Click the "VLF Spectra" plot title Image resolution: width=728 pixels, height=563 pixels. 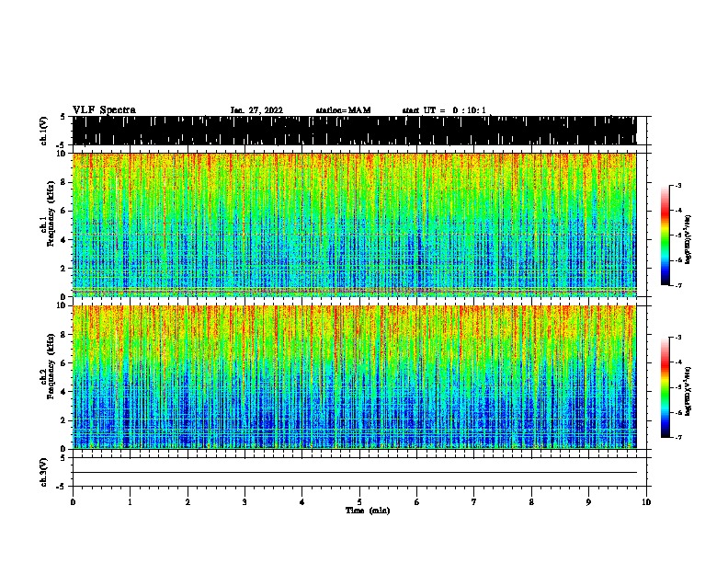click(x=104, y=109)
